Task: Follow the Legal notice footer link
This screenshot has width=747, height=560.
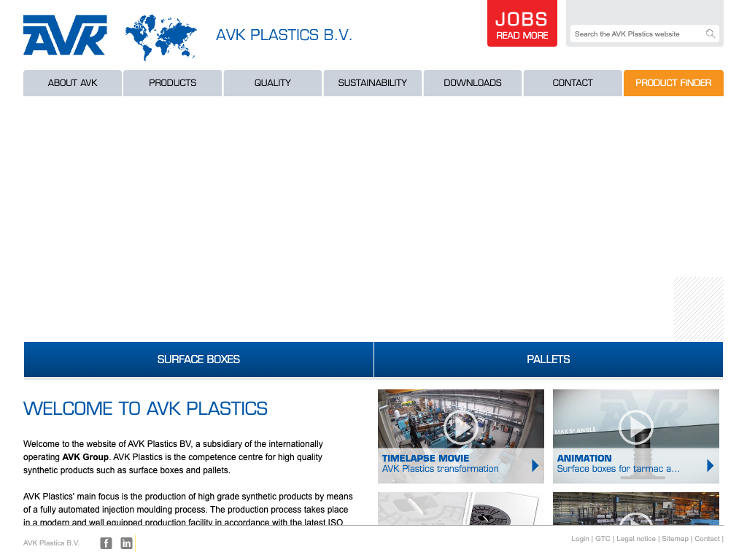Action: 636,539
